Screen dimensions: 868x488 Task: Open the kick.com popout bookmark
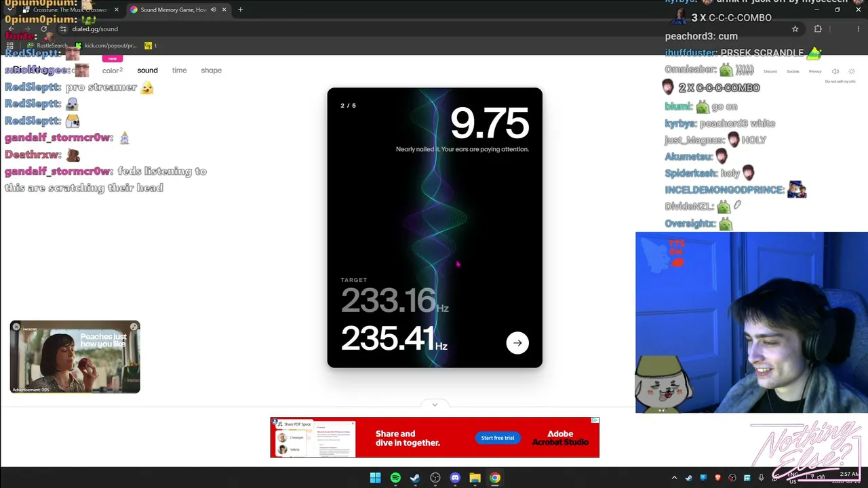click(x=106, y=45)
